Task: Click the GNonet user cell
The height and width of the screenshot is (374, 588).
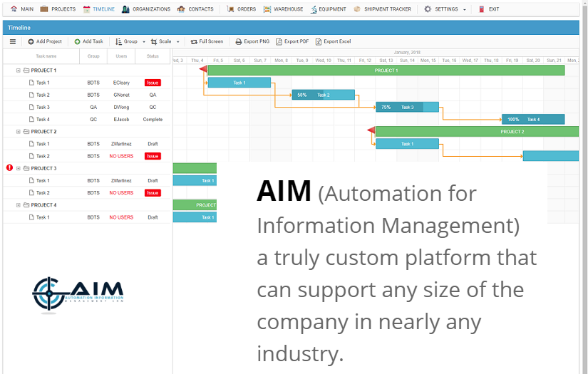Action: coord(121,95)
